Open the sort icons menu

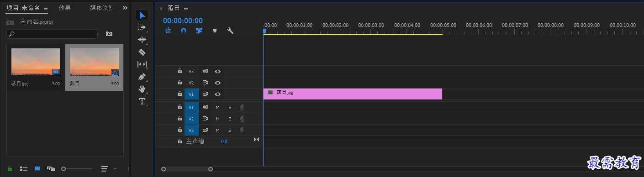[x=105, y=169]
